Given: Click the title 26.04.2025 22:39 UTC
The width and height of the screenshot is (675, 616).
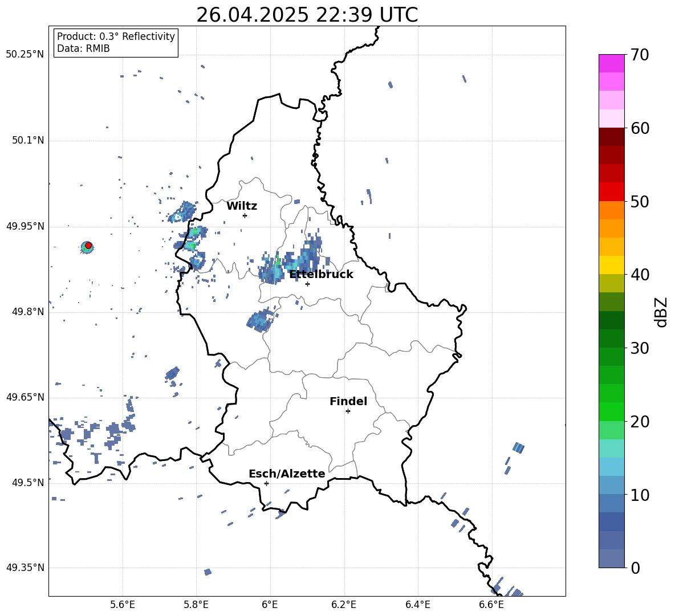Looking at the screenshot, I should [307, 15].
